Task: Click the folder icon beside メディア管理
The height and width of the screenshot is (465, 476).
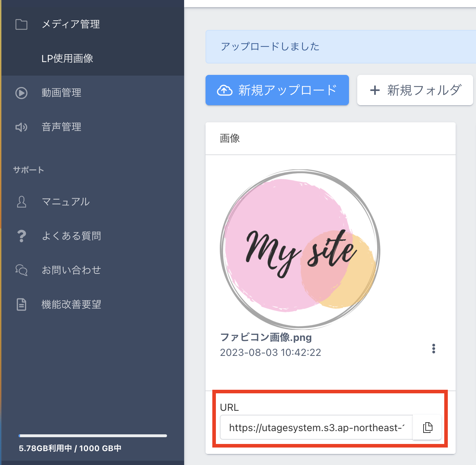Action: (x=21, y=24)
